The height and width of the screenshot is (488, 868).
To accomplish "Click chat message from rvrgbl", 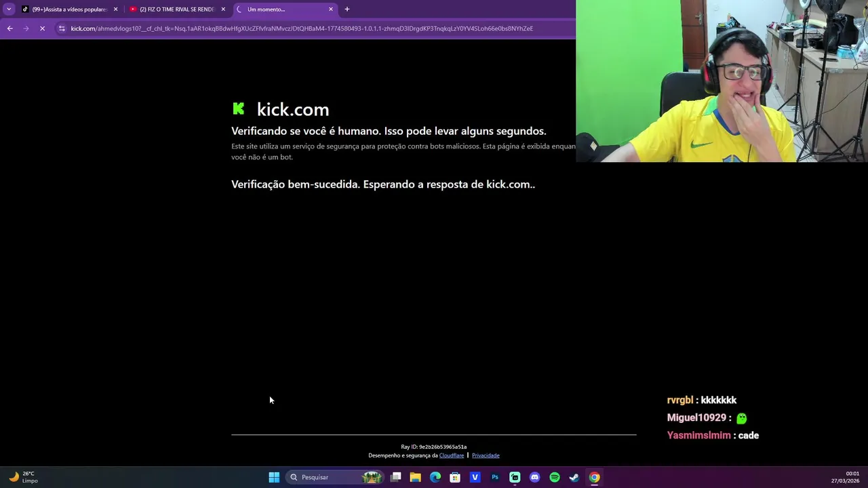I will [702, 400].
